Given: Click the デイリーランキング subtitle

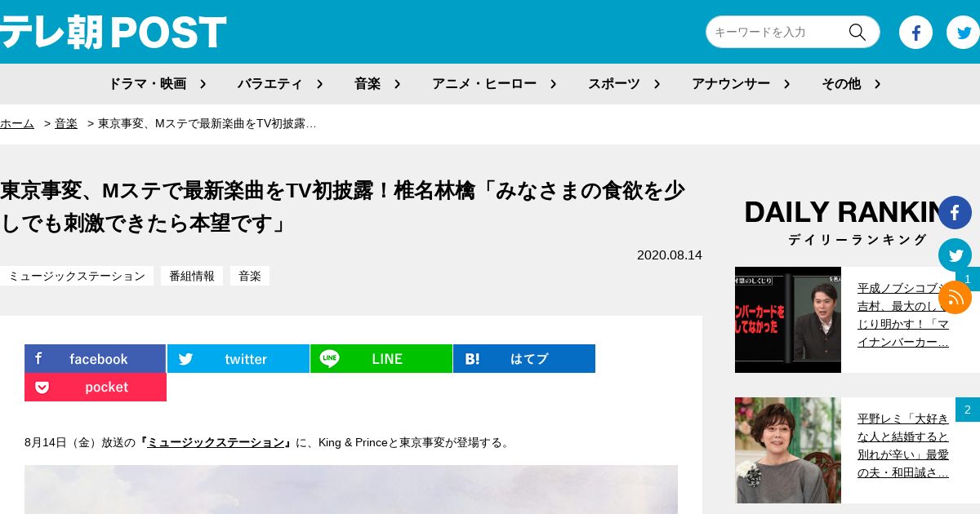Looking at the screenshot, I should [x=857, y=239].
